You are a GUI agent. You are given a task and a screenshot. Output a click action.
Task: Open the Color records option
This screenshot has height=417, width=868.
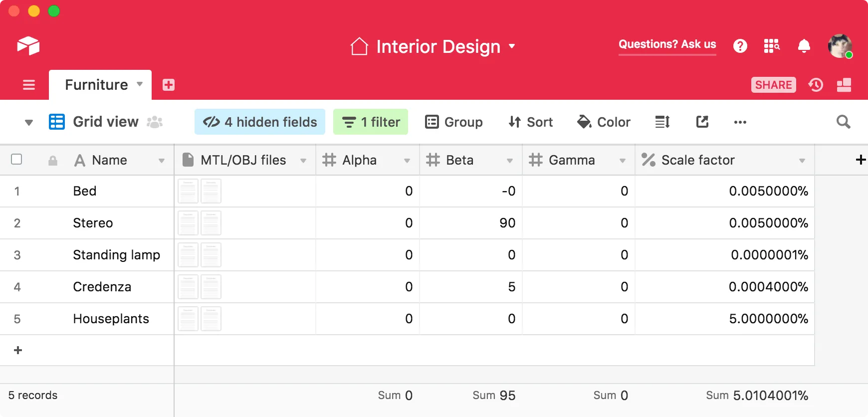coord(604,122)
